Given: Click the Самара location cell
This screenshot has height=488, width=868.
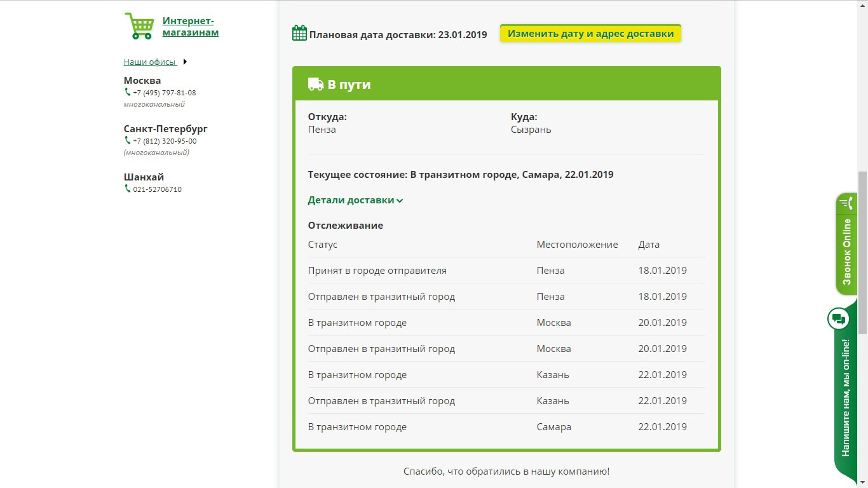Looking at the screenshot, I should pyautogui.click(x=553, y=427).
